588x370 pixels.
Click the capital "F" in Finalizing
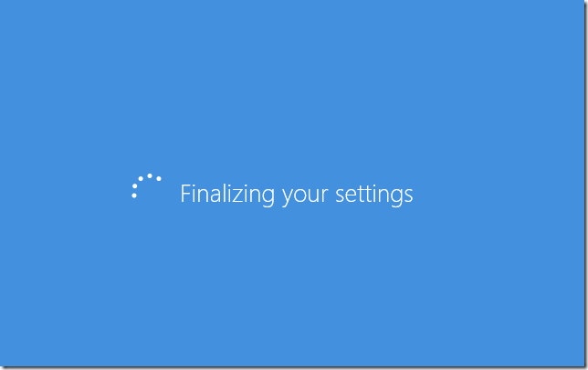tap(185, 194)
